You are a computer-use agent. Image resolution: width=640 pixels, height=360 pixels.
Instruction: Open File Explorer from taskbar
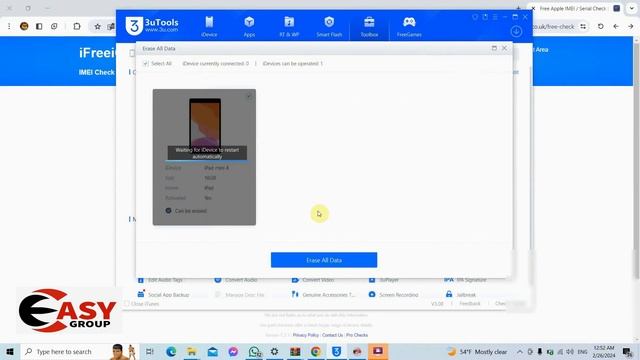[x=191, y=351]
